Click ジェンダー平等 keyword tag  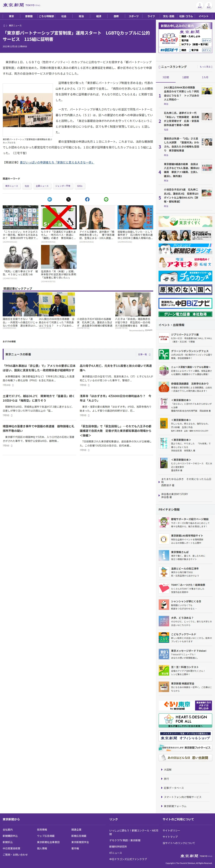pyautogui.click(x=63, y=186)
